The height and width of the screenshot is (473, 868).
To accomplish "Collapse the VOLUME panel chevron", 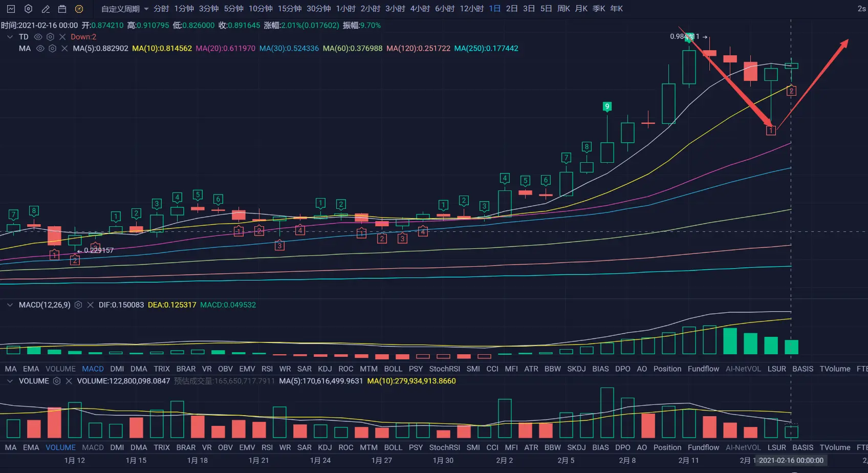I will [x=10, y=381].
